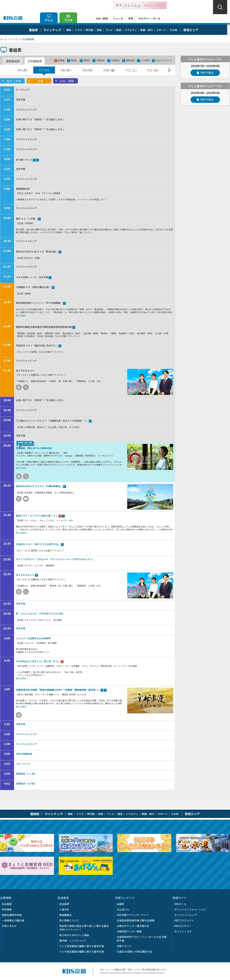230x980 pixels.
Task: Open the 京都画報 program thumbnail
Action: [150, 456]
